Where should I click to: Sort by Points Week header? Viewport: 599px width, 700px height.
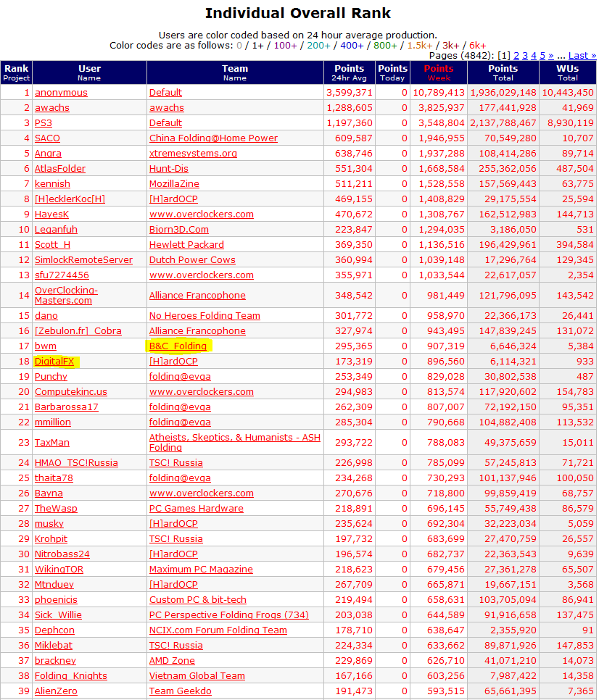[x=439, y=72]
